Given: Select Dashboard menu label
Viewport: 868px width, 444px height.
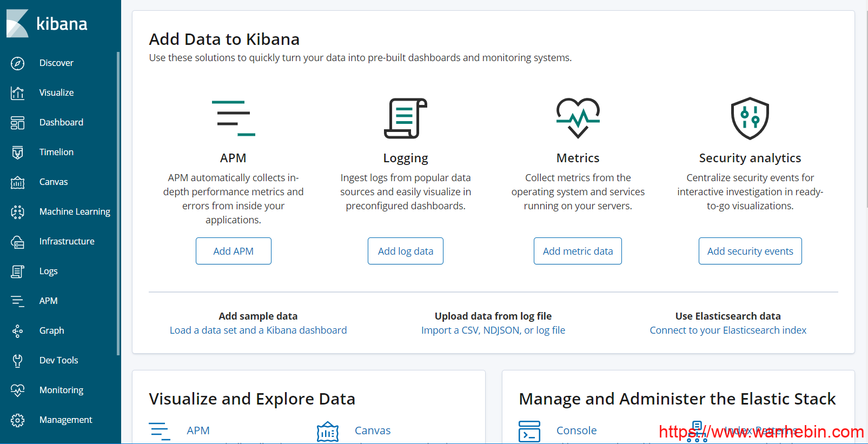Looking at the screenshot, I should [61, 122].
